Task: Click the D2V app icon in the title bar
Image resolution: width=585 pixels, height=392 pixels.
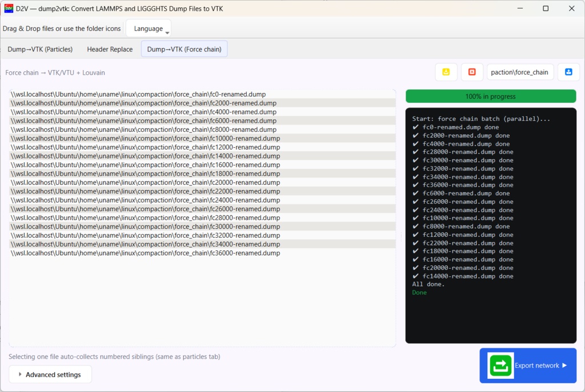Action: coord(8,8)
